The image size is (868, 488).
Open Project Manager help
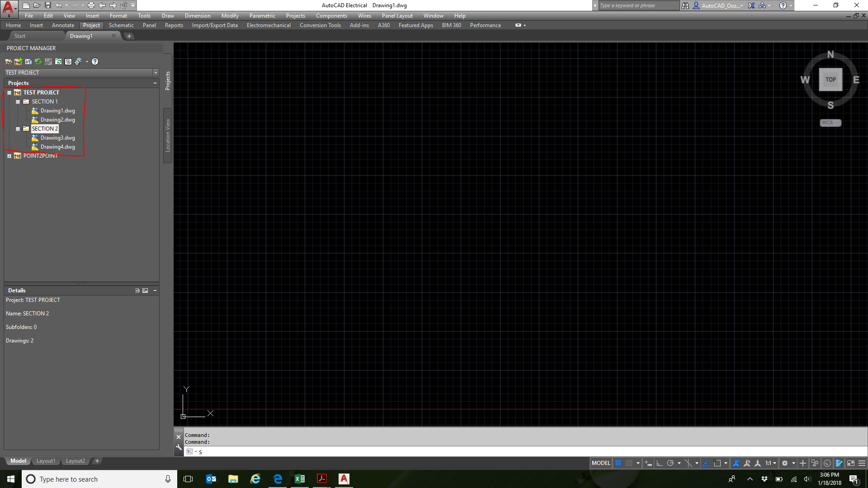coord(95,61)
